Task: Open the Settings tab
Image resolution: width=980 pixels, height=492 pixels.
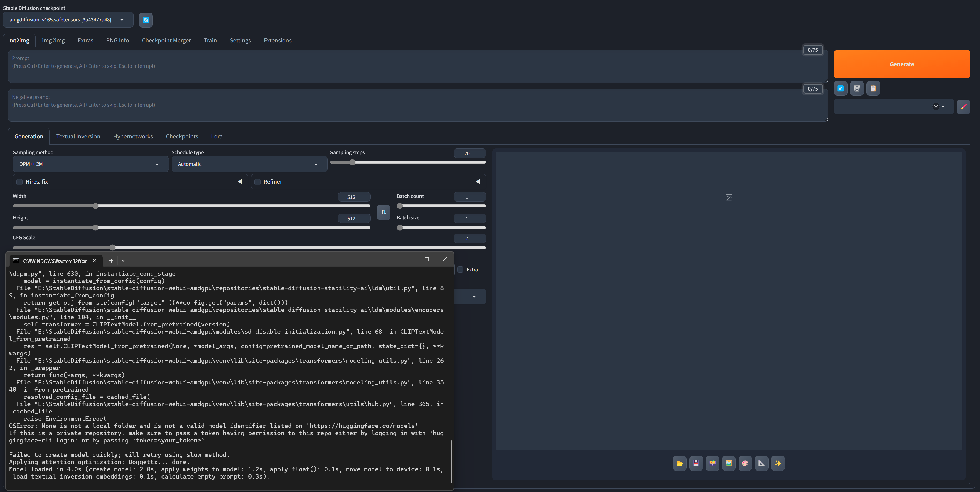Action: click(240, 40)
